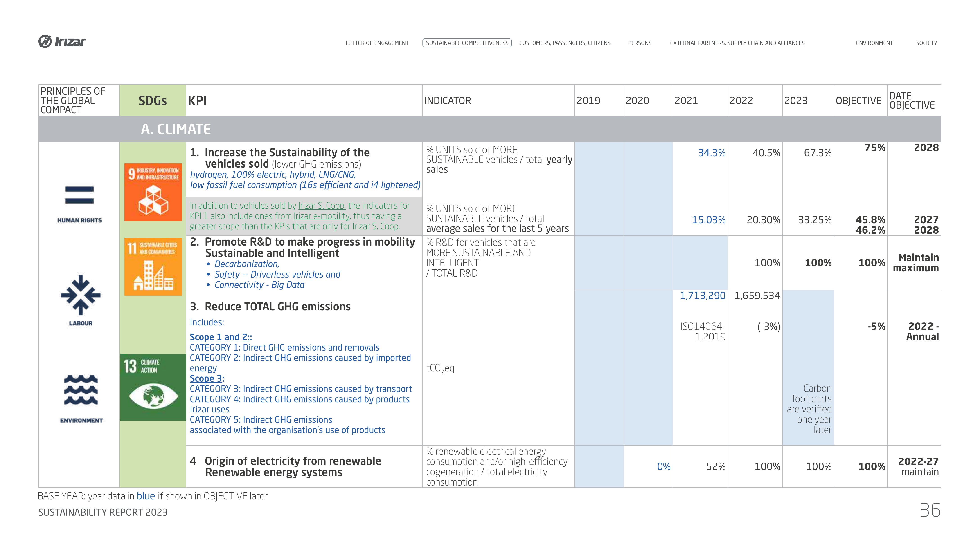Click the DATE OBJECTIVE column header
This screenshot has height=553, width=980.
914,100
